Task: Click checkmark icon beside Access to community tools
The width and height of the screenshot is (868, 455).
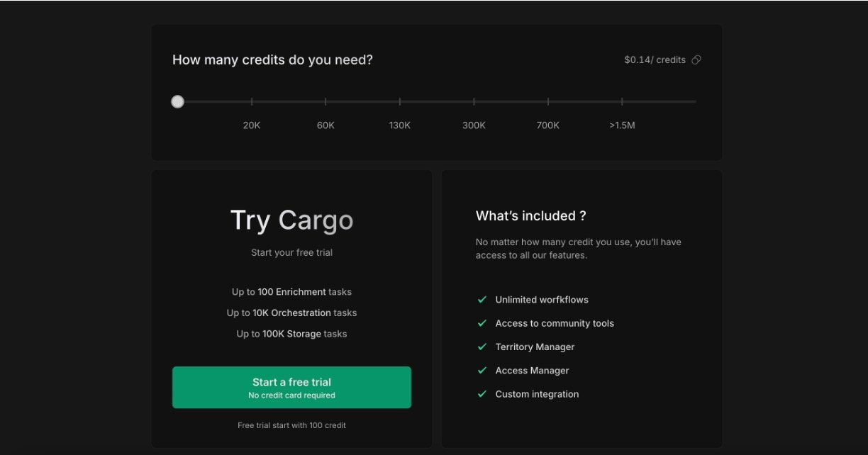Action: (482, 323)
